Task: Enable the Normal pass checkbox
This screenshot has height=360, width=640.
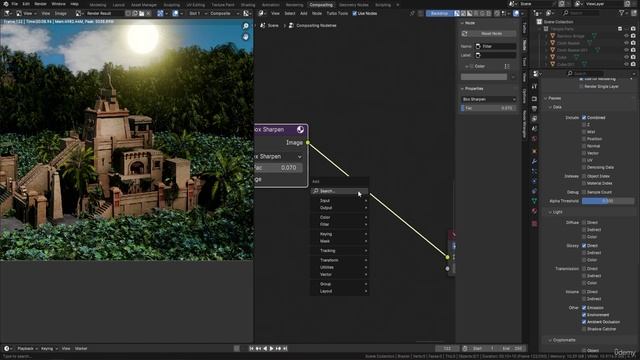Action: [x=584, y=146]
